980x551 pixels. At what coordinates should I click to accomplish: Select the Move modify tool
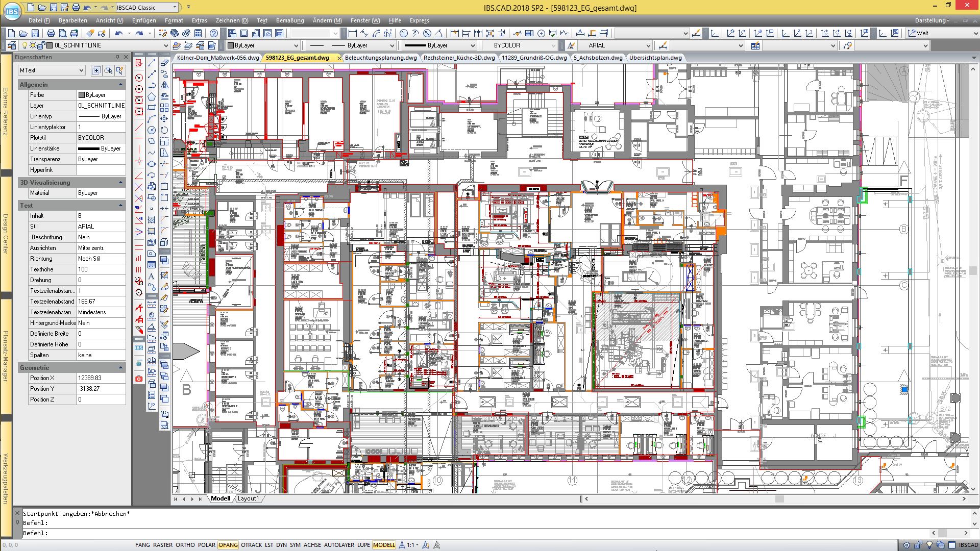coord(164,119)
